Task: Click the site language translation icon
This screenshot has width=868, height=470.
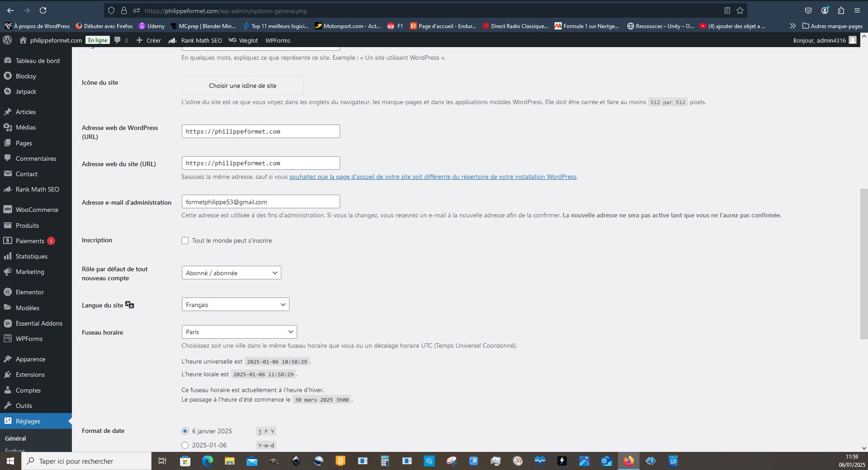Action: click(x=130, y=305)
